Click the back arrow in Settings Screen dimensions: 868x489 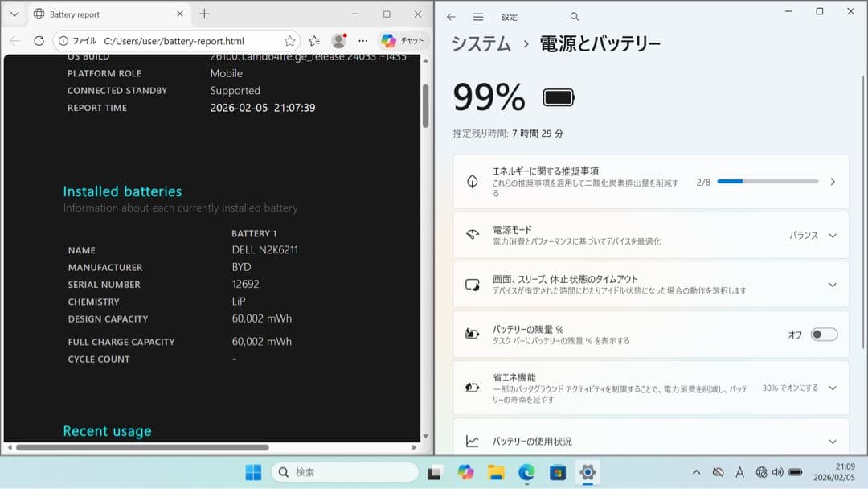[x=451, y=16]
